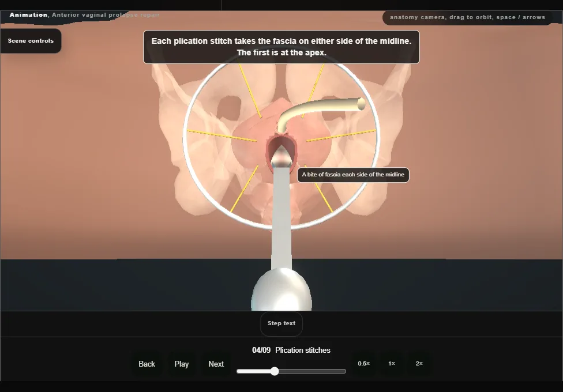Go Back to the previous step

click(147, 364)
